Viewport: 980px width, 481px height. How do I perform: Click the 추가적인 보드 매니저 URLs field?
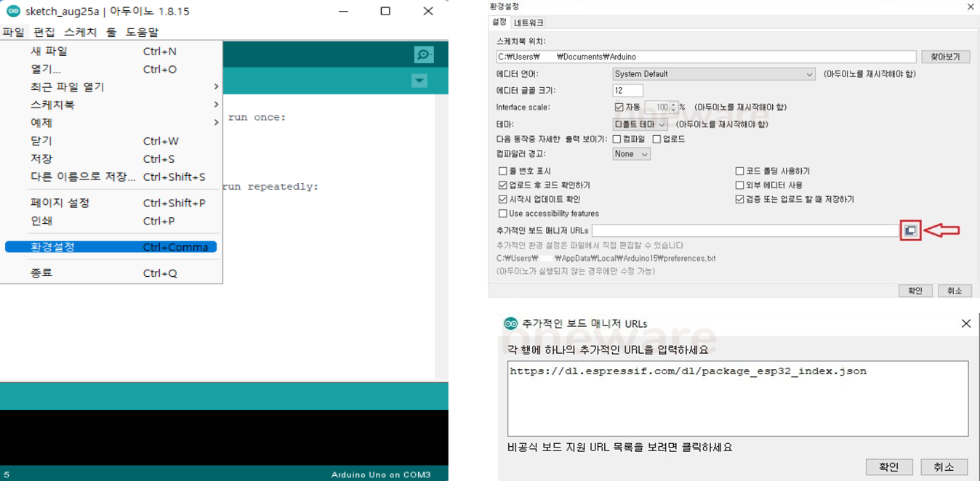(745, 230)
